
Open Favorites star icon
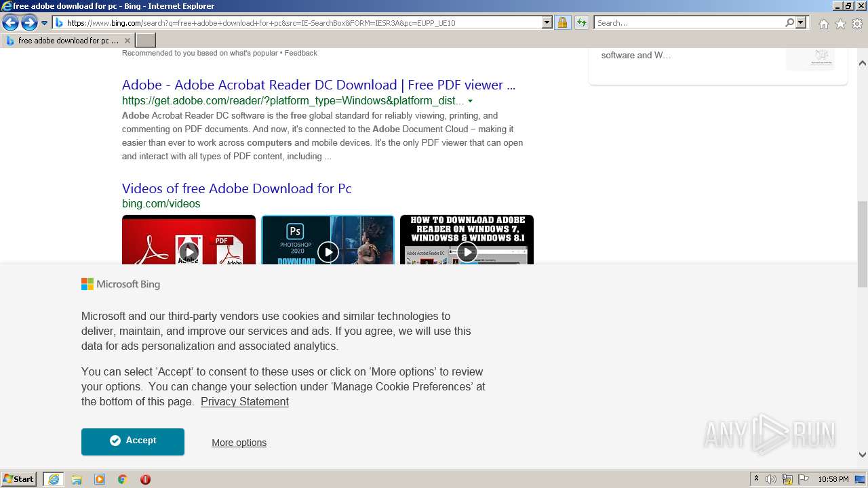click(x=840, y=24)
